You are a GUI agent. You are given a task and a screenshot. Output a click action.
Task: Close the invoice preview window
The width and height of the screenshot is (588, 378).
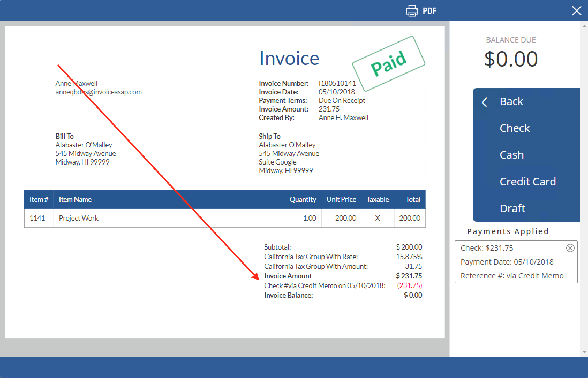click(576, 10)
